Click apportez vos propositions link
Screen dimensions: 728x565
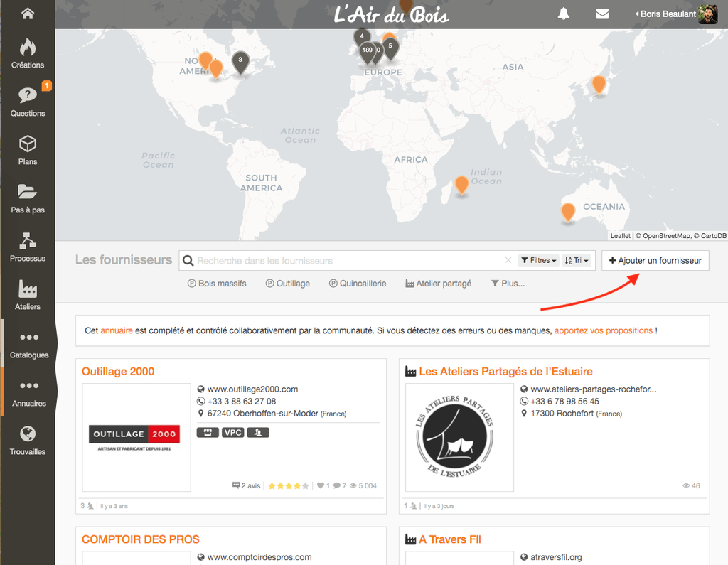pyautogui.click(x=603, y=330)
